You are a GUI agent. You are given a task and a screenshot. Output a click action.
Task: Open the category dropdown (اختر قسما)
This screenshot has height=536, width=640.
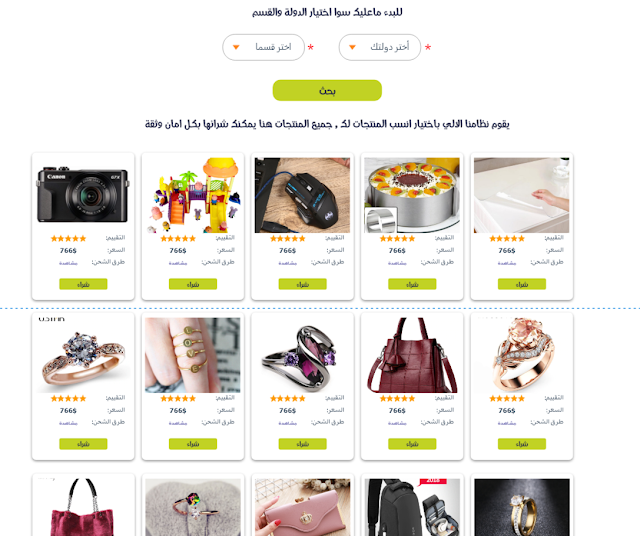click(x=263, y=47)
